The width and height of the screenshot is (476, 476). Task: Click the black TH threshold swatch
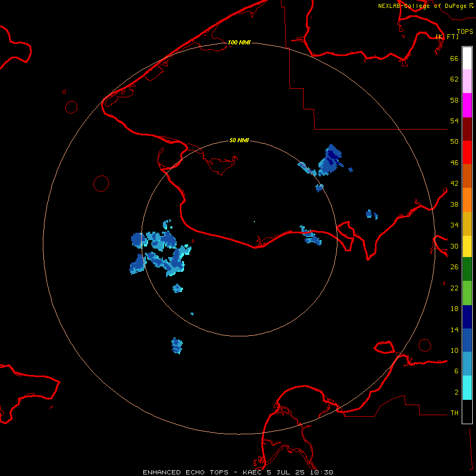(x=467, y=411)
